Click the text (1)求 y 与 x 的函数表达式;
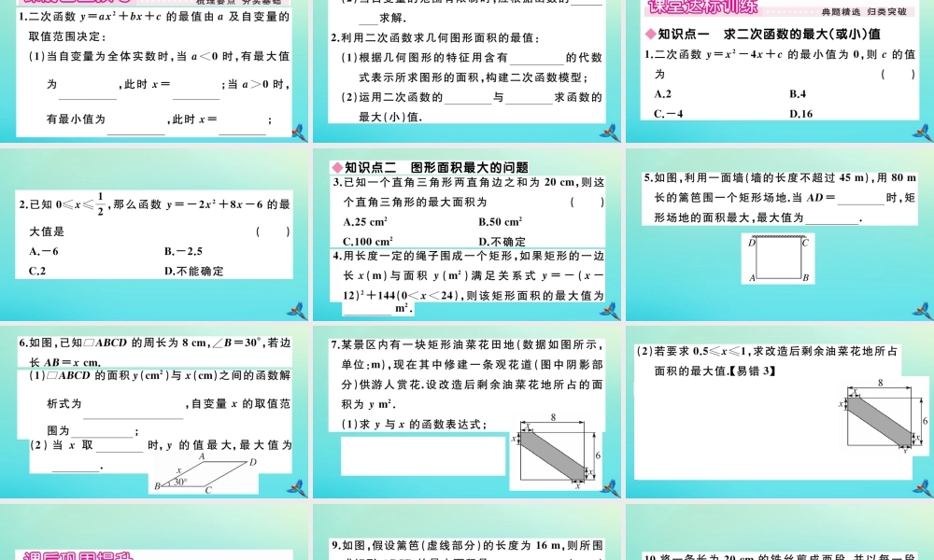The width and height of the screenshot is (934, 560). (414, 425)
